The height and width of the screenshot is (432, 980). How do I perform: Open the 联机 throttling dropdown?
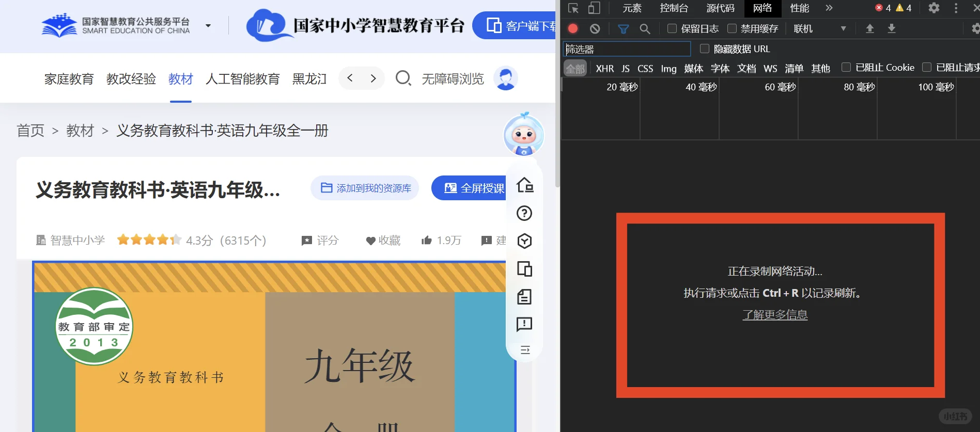(820, 29)
